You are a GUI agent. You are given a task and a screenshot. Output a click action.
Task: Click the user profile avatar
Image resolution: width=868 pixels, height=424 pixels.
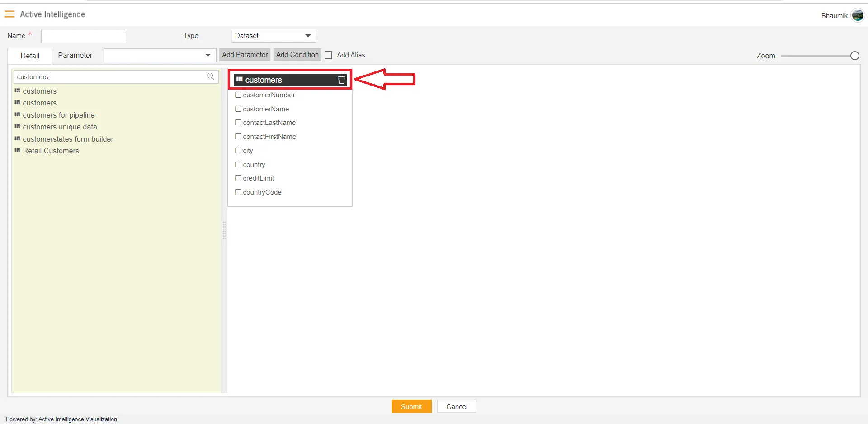click(x=857, y=15)
